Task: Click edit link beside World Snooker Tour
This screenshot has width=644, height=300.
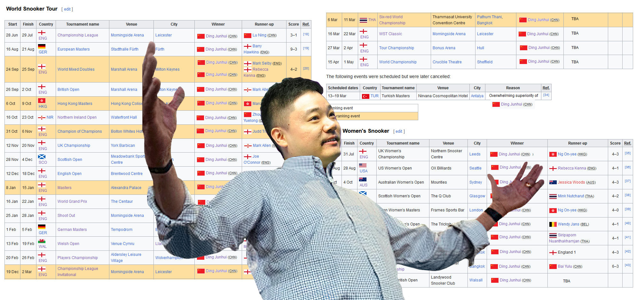Action: (x=67, y=9)
